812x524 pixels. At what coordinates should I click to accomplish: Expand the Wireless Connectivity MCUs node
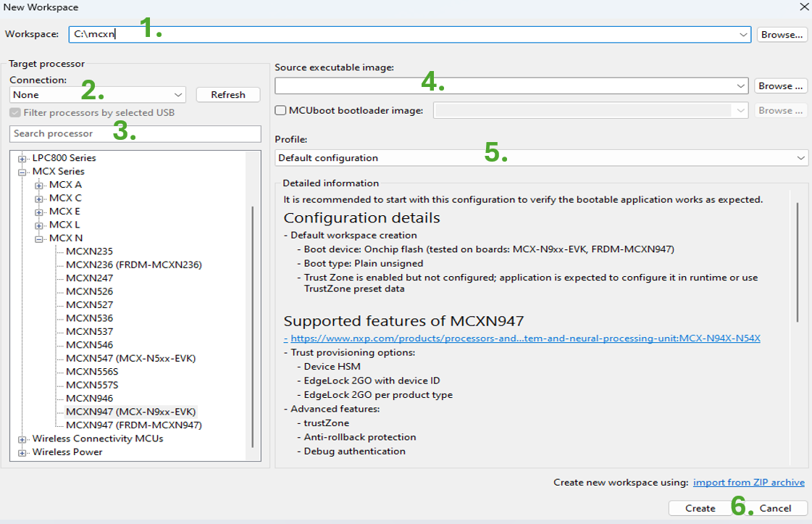[22, 439]
